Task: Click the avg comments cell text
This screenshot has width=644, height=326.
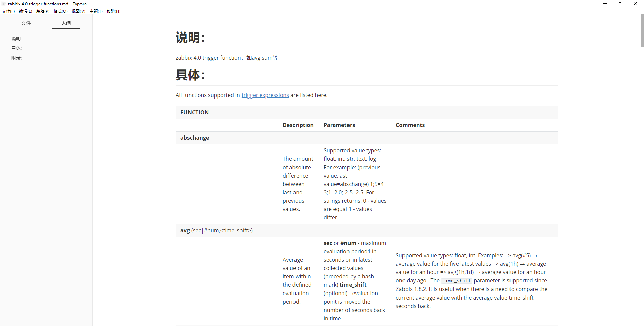Action: (472, 280)
